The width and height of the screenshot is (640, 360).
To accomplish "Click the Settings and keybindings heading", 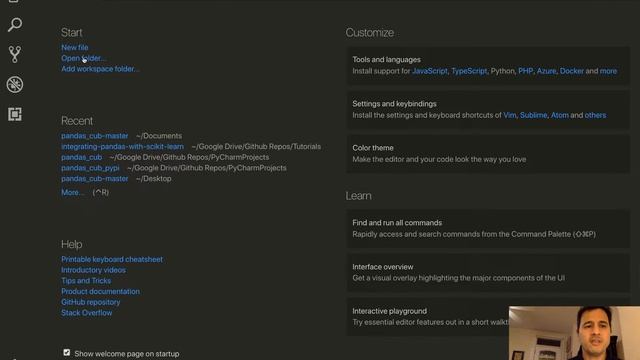I will [x=394, y=104].
